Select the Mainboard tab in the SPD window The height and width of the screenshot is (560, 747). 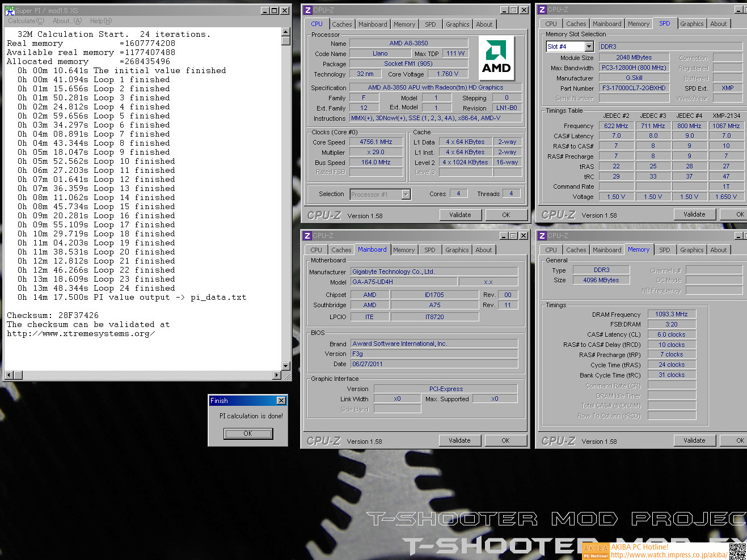pos(607,24)
